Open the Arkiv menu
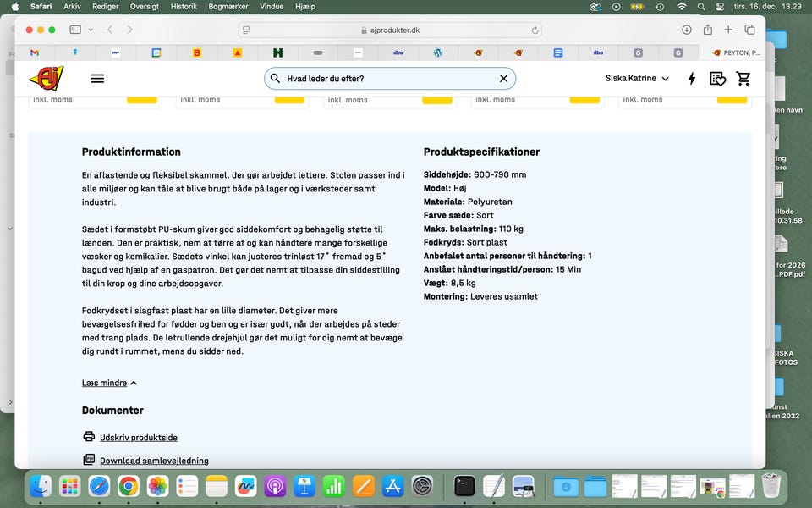Image resolution: width=812 pixels, height=508 pixels. click(x=72, y=6)
